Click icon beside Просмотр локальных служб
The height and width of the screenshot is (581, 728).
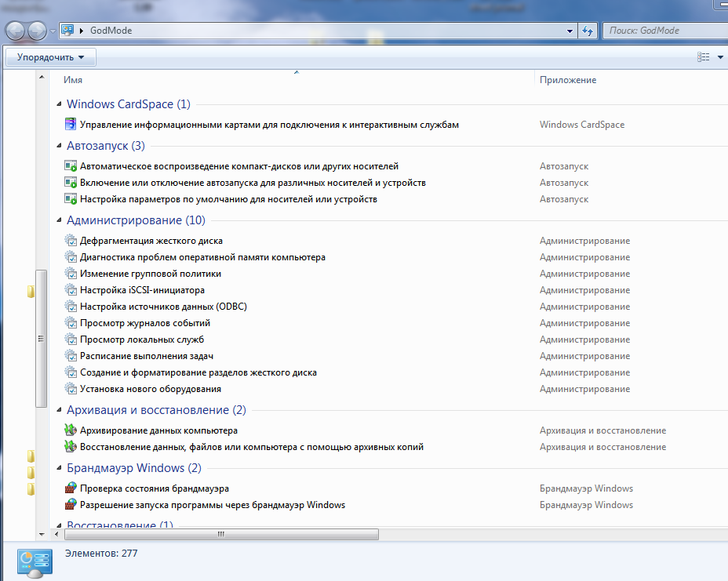(x=70, y=340)
